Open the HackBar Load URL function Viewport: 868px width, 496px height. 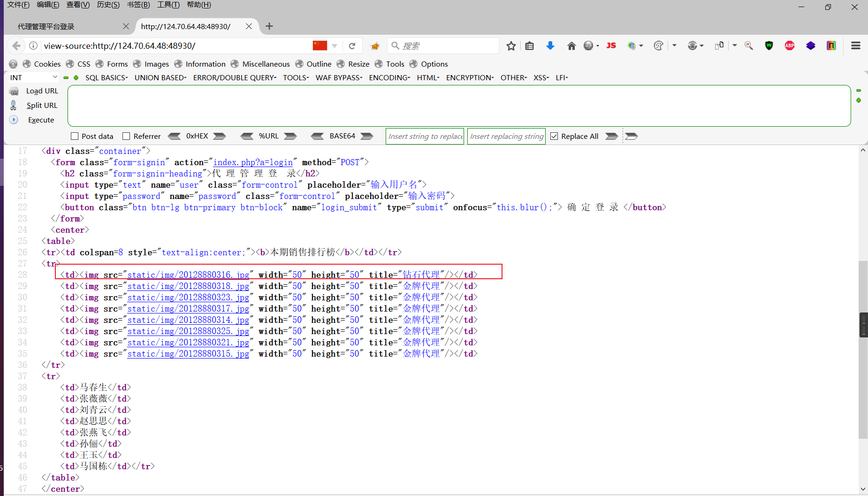pyautogui.click(x=42, y=91)
